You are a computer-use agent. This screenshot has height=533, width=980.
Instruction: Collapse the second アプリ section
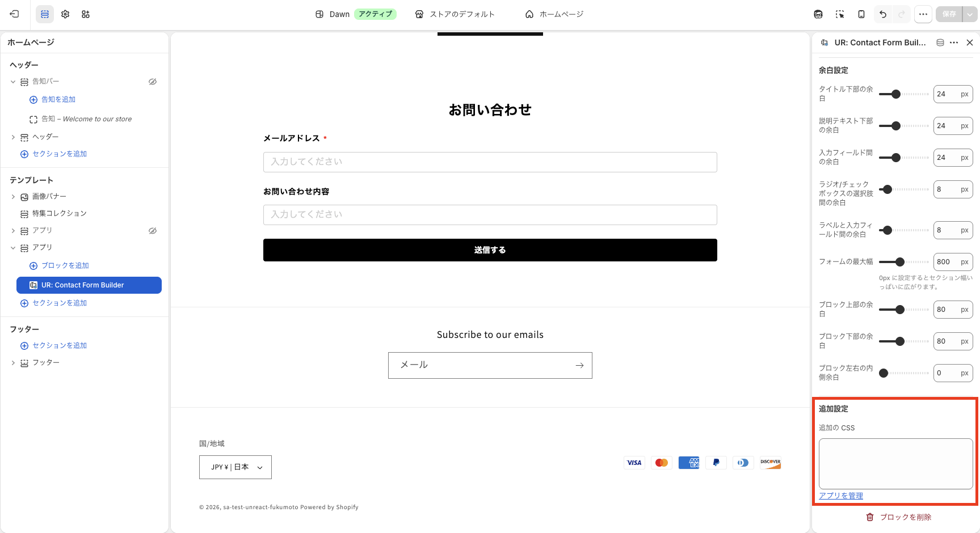pos(13,248)
